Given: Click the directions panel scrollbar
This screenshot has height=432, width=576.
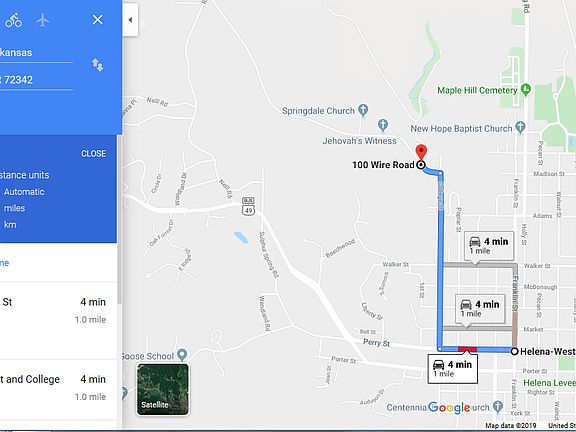Looking at the screenshot, I should point(119,219).
